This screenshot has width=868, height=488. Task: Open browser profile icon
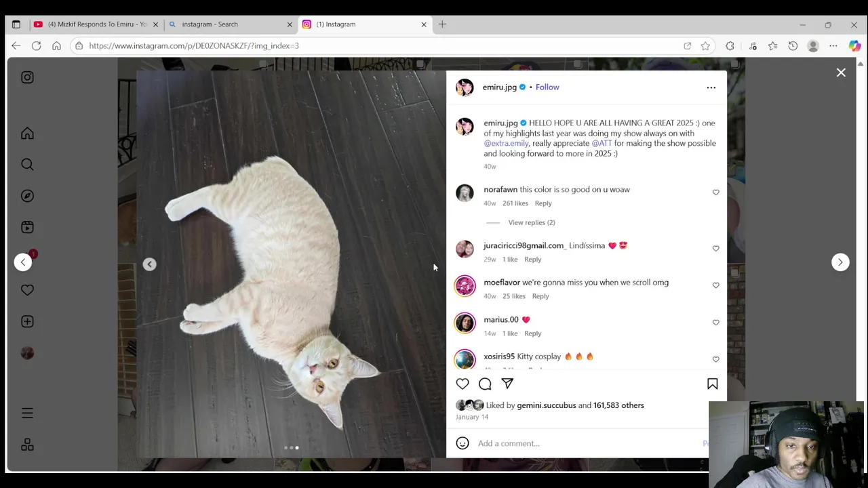(x=813, y=46)
